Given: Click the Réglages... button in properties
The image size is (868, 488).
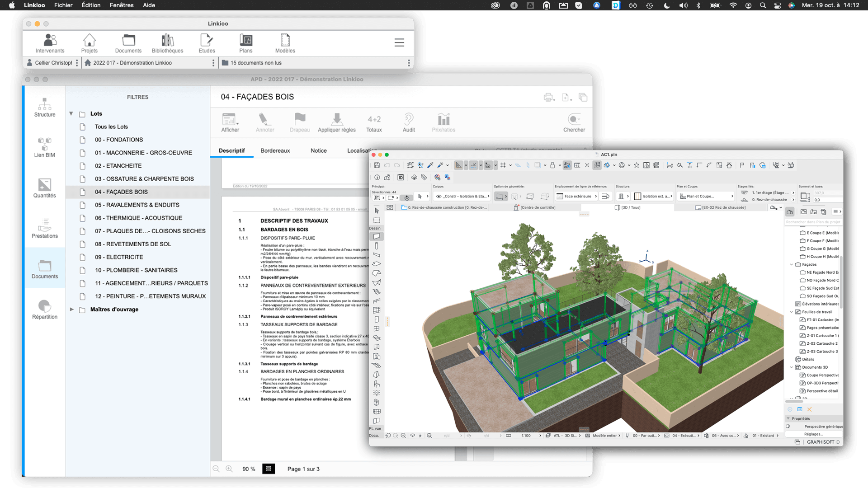Looking at the screenshot, I should [813, 434].
